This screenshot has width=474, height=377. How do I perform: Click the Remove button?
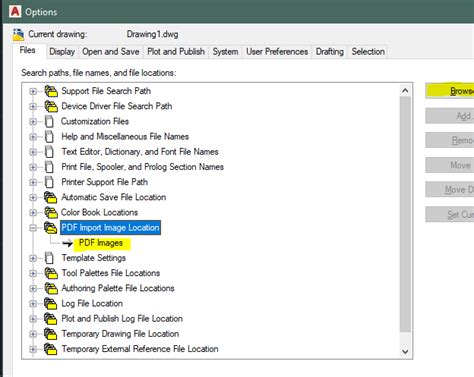450,140
